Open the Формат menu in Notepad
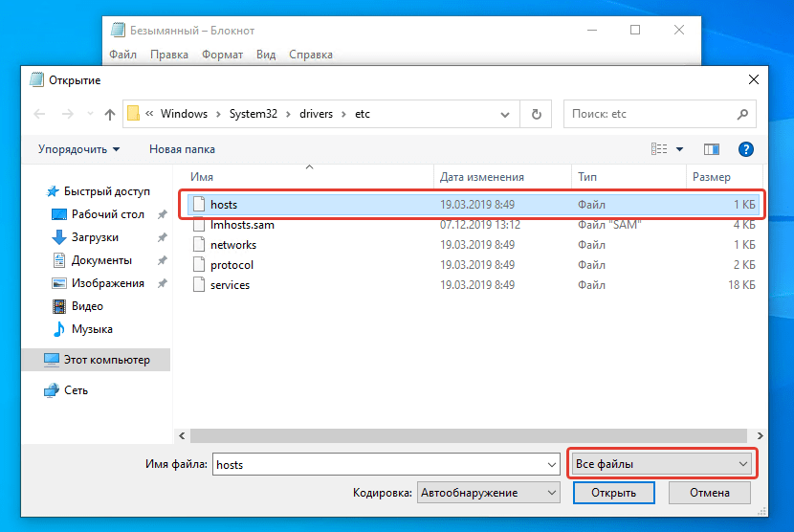Image resolution: width=794 pixels, height=532 pixels. click(x=222, y=55)
